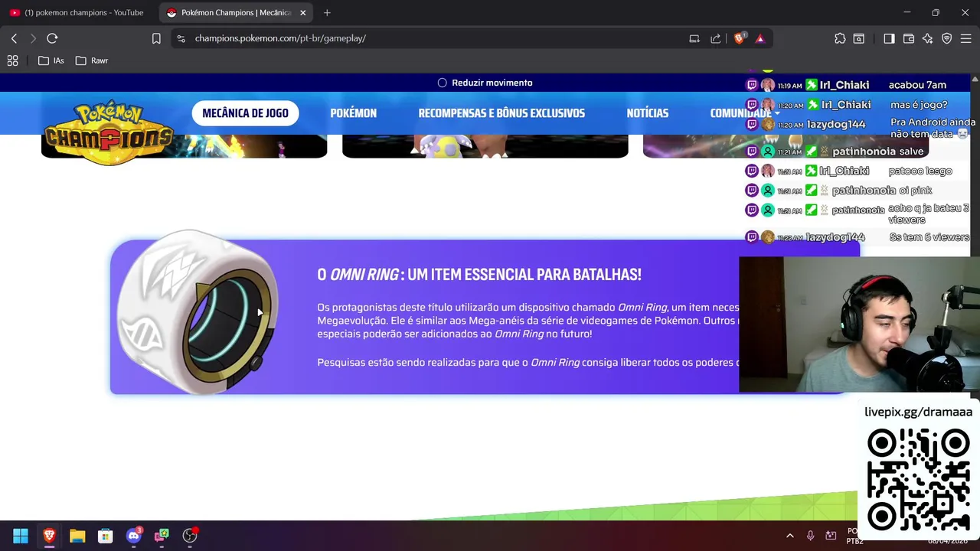
Task: Open the Brave Shields lion icon
Action: click(740, 38)
